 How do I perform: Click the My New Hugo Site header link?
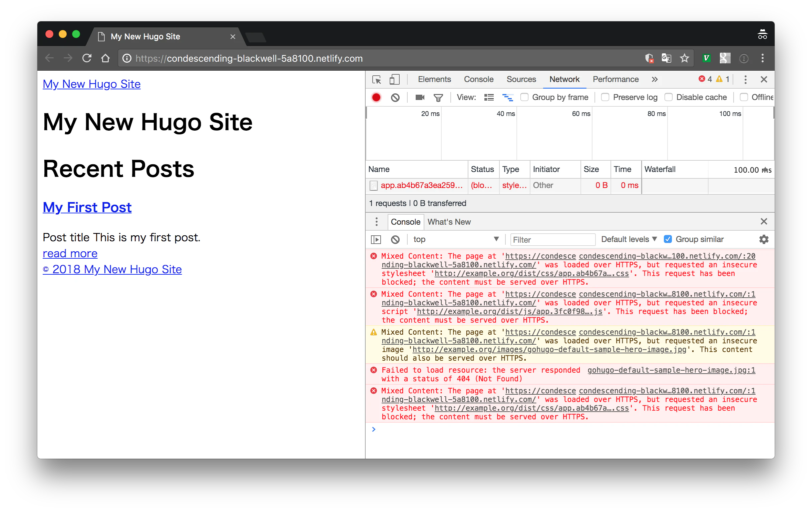pyautogui.click(x=92, y=84)
